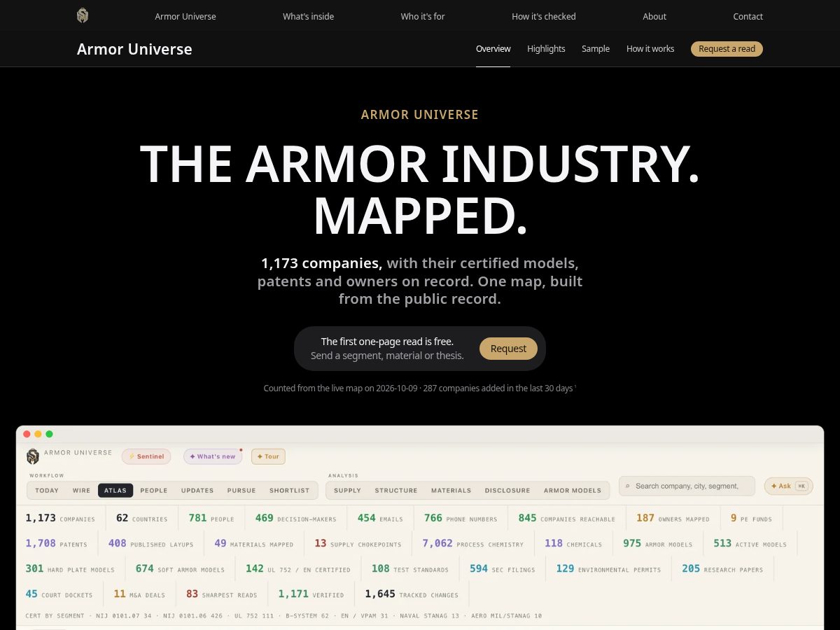The image size is (840, 630).
Task: Click the Search company, city, segment field
Action: (687, 486)
